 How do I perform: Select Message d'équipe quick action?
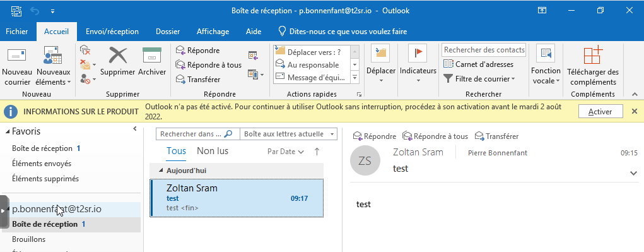pyautogui.click(x=312, y=77)
